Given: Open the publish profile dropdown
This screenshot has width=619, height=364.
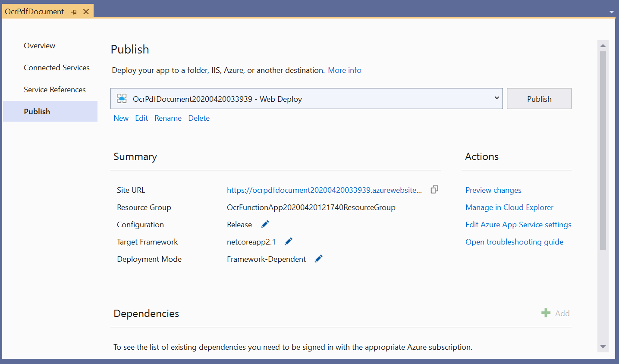Looking at the screenshot, I should 496,98.
